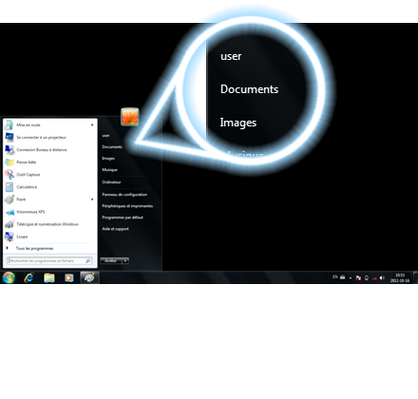Open the Explorer folder icon in taskbar
Viewport: 418px width, 399px height.
(49, 277)
